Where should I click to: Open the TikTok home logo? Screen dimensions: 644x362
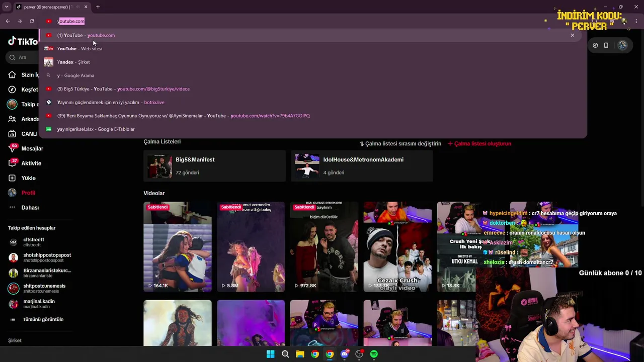23,41
